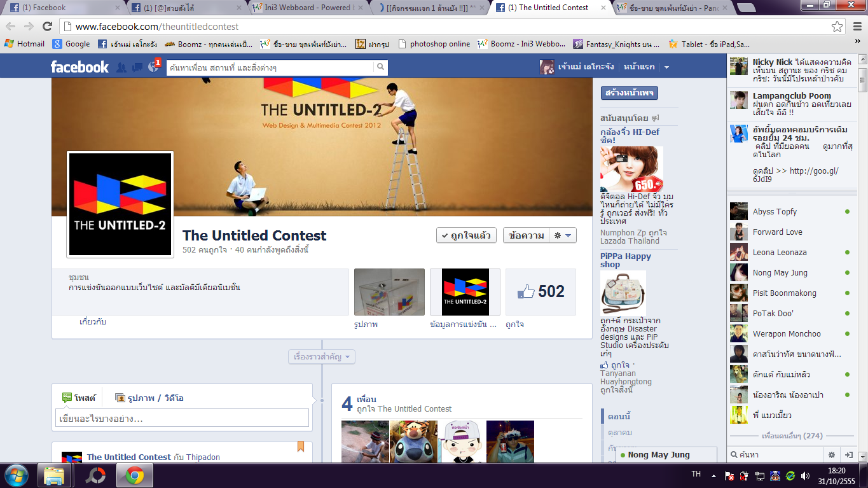Screen dimensions: 868x488
Task: Select the โพสต์ composer tab
Action: pos(78,398)
